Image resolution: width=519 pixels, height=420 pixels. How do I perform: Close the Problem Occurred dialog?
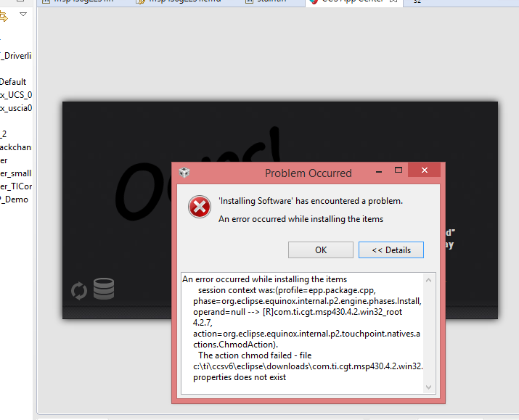tap(425, 170)
